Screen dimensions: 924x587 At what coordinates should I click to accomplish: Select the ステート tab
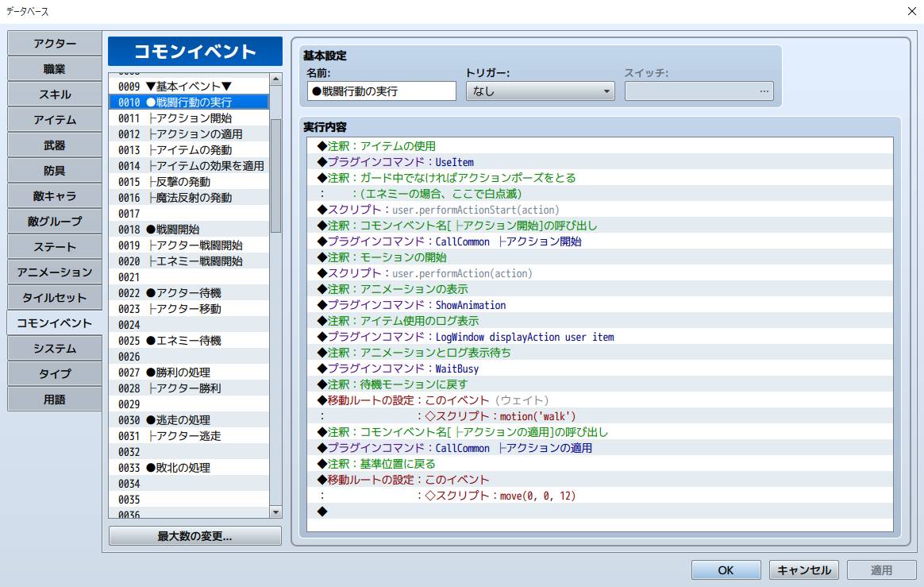(x=55, y=246)
